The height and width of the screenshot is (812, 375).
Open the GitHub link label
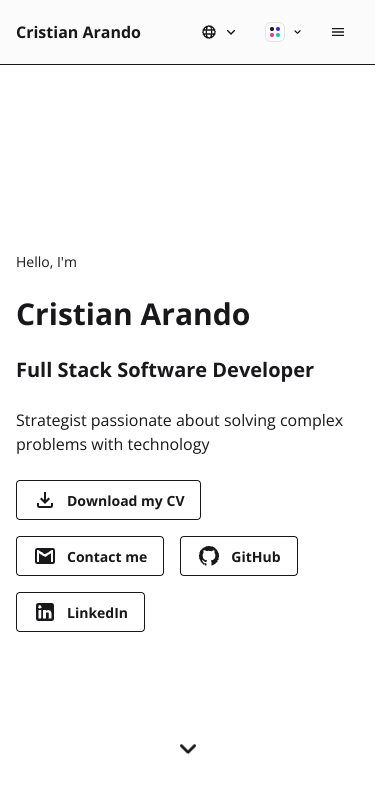point(256,557)
